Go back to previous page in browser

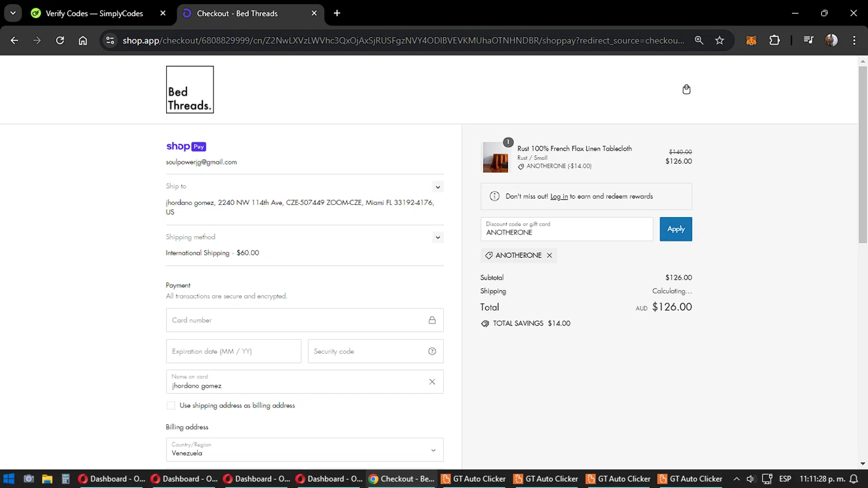14,41
